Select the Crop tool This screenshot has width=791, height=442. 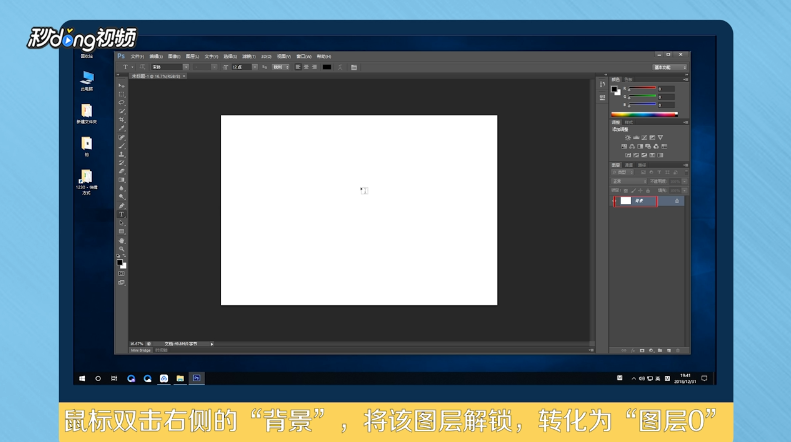pyautogui.click(x=122, y=120)
